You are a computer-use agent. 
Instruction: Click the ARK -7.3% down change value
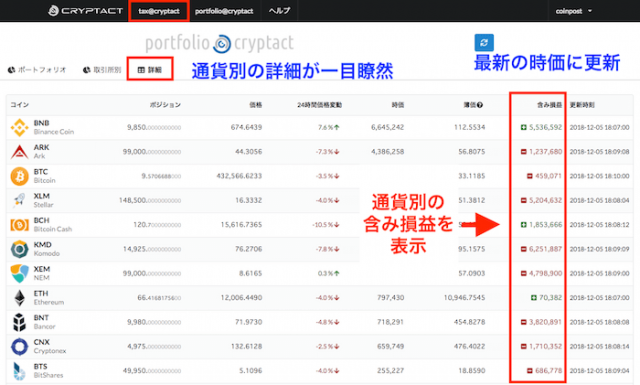327,151
